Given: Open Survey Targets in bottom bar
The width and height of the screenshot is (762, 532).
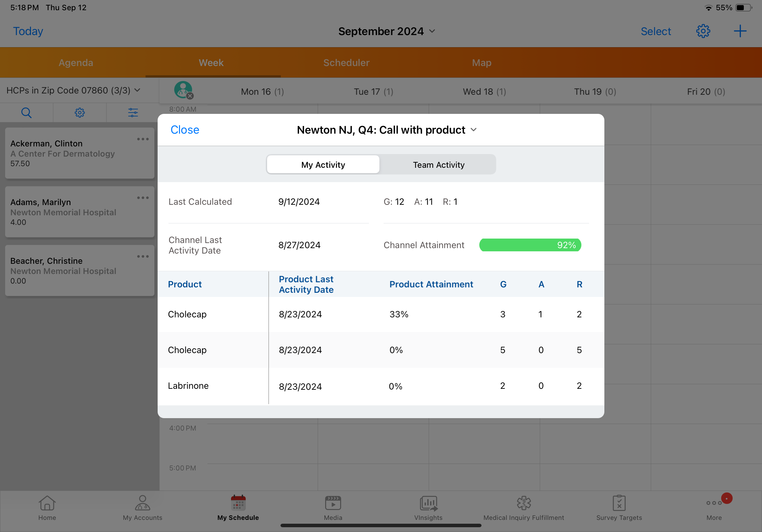Looking at the screenshot, I should (619, 508).
